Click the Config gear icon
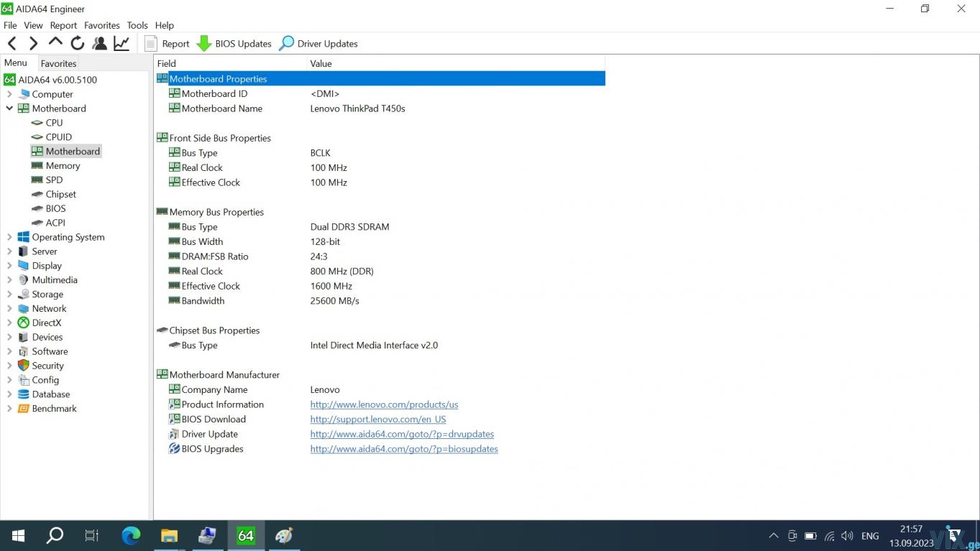Screen dimensions: 980x551 click(x=23, y=380)
